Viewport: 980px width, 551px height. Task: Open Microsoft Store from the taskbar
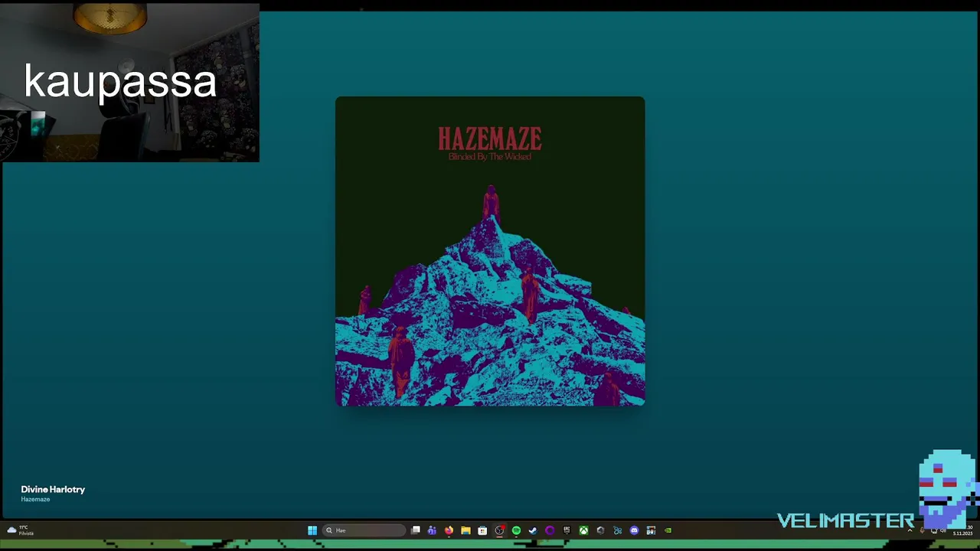pos(482,530)
